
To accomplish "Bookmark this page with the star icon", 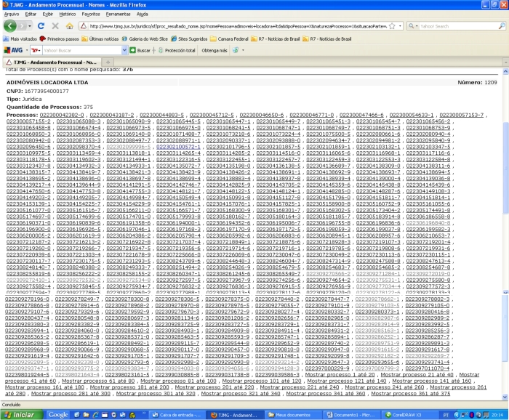I will [392, 26].
